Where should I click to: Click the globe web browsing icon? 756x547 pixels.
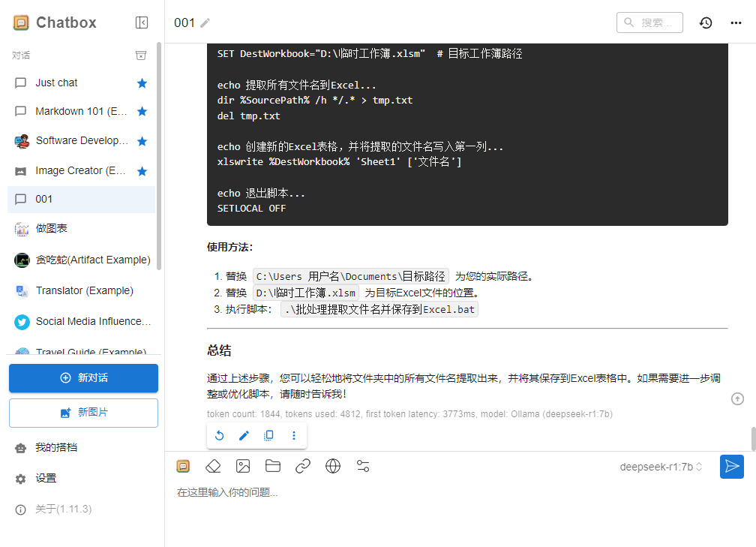coord(333,467)
